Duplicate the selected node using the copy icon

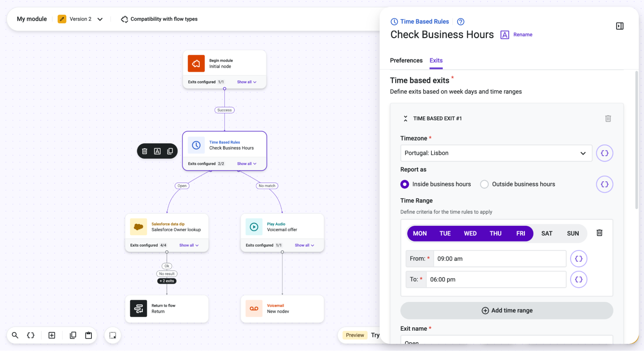point(170,151)
